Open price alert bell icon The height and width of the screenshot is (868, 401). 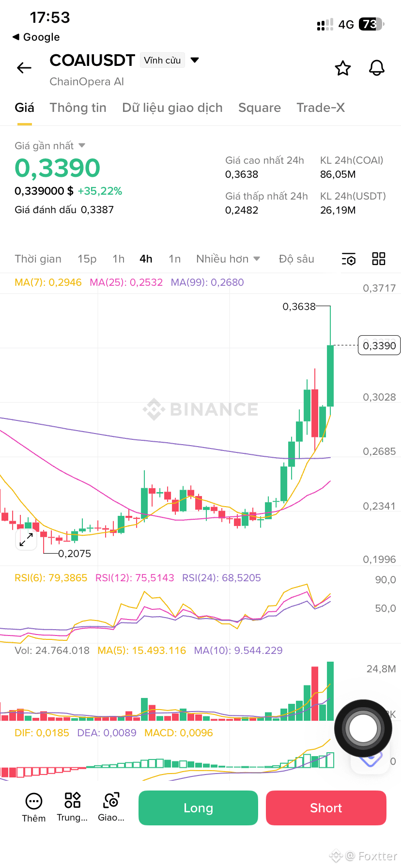coord(377,68)
